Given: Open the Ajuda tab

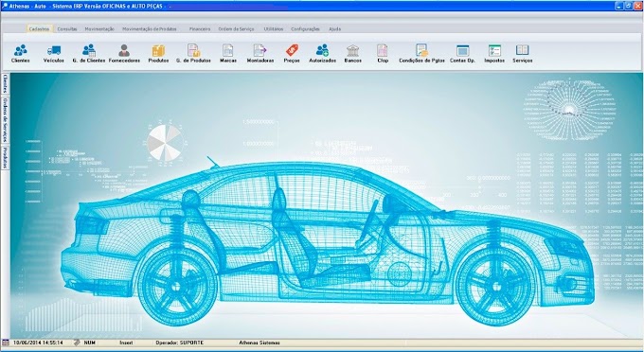Looking at the screenshot, I should tap(334, 29).
